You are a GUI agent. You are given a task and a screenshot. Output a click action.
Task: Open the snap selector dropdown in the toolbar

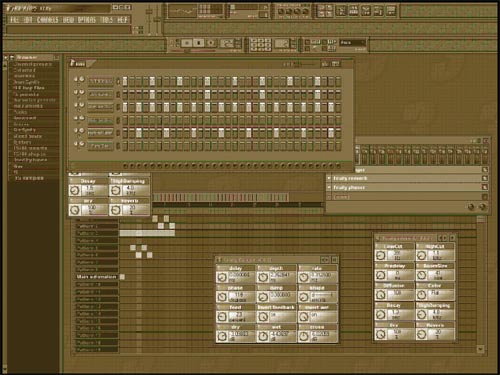point(353,43)
